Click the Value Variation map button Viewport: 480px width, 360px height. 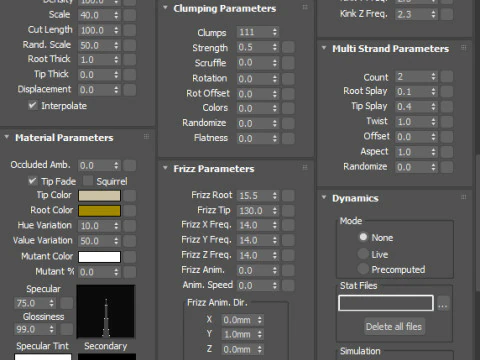[x=130, y=241]
